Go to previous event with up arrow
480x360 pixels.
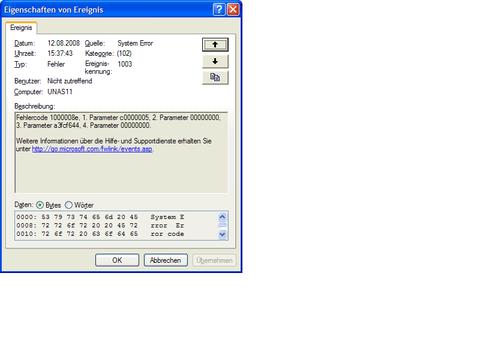(x=215, y=45)
